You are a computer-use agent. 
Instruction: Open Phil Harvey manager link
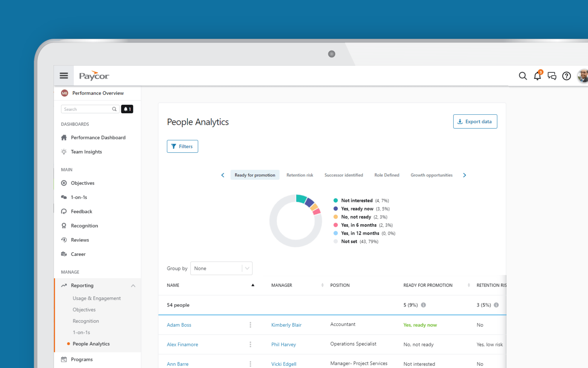point(283,344)
